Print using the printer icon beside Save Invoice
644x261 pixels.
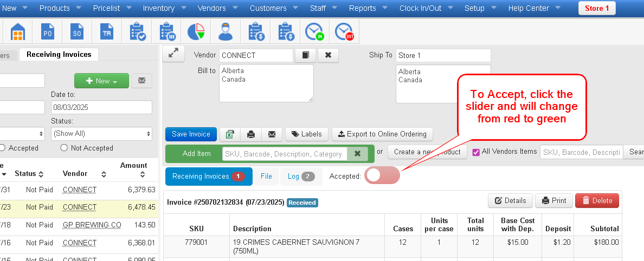coord(251,134)
